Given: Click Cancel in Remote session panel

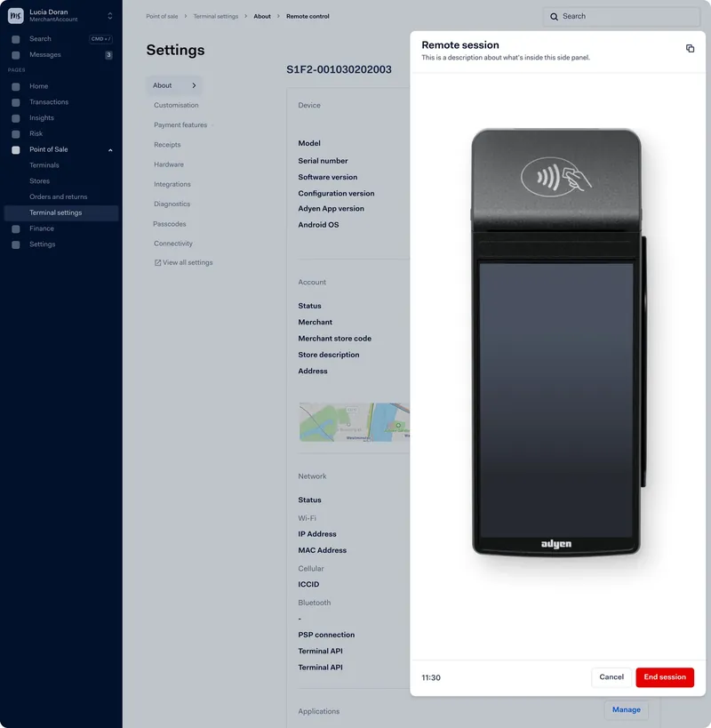Looking at the screenshot, I should point(611,677).
